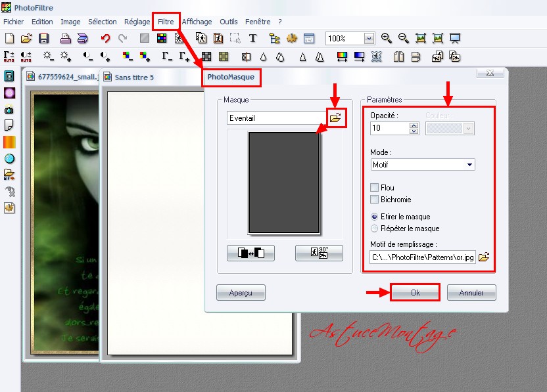The image size is (547, 392).
Task: Click the Save floppy disk icon
Action: click(x=43, y=38)
